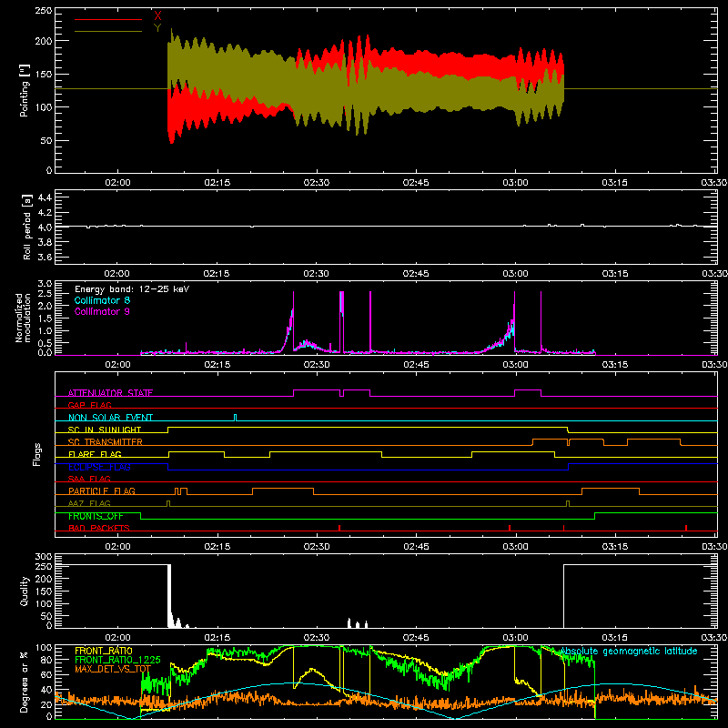Click the orange MAX_DET_VS_TOT legend entry
The height and width of the screenshot is (728, 728).
click(x=113, y=669)
